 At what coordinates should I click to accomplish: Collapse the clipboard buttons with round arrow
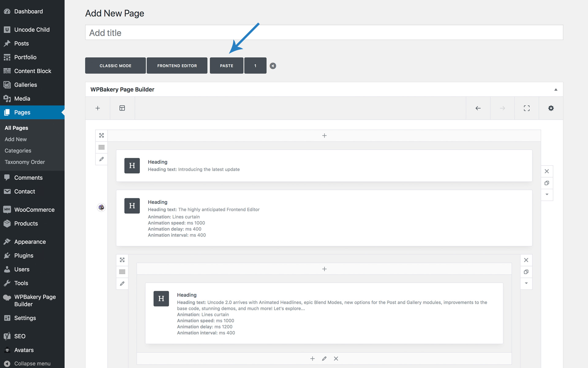[273, 66]
